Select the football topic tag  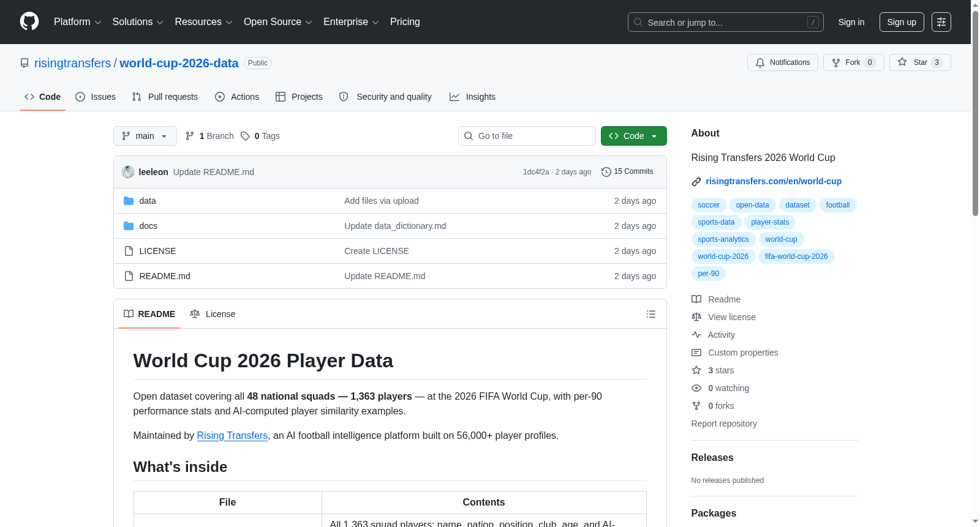(x=838, y=205)
